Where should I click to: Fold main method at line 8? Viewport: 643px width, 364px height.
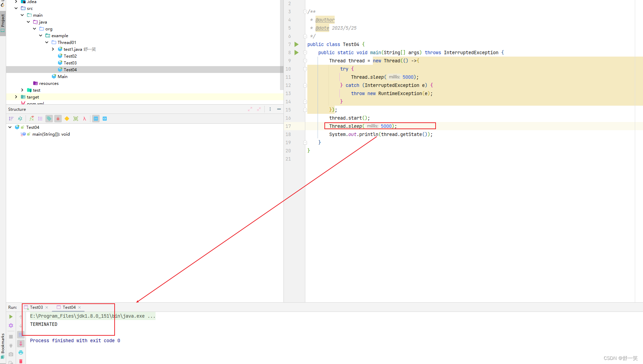pyautogui.click(x=305, y=52)
